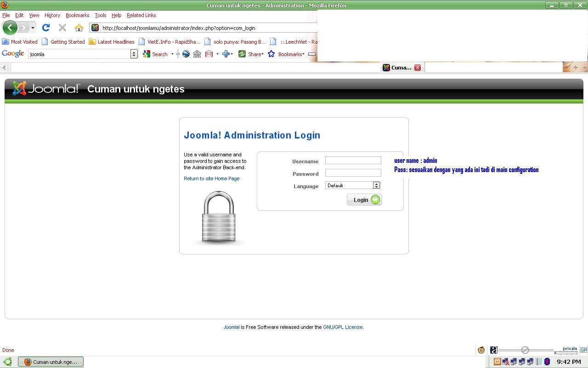Viewport: 588px width, 368px height.
Task: Open the Latest Headlines feed bookmark
Action: pos(112,41)
